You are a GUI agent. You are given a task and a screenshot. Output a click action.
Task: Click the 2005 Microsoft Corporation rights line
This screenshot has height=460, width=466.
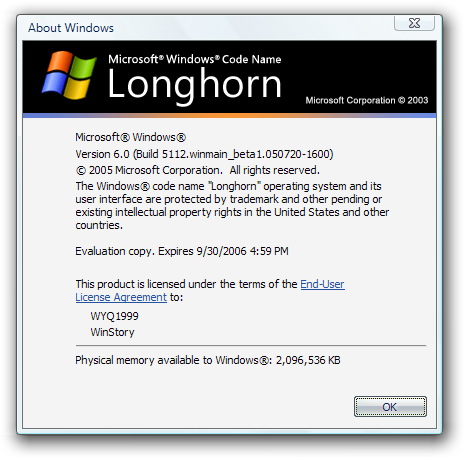tap(197, 170)
